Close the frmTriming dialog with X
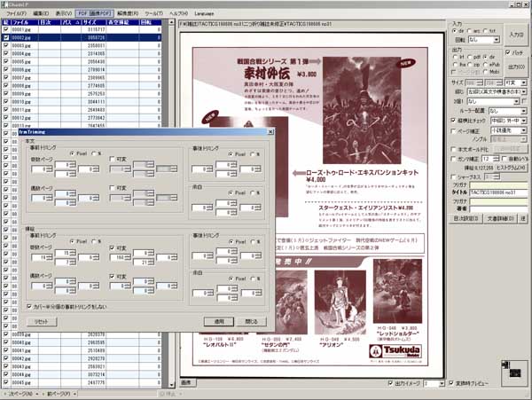The height and width of the screenshot is (400, 532). pos(270,131)
